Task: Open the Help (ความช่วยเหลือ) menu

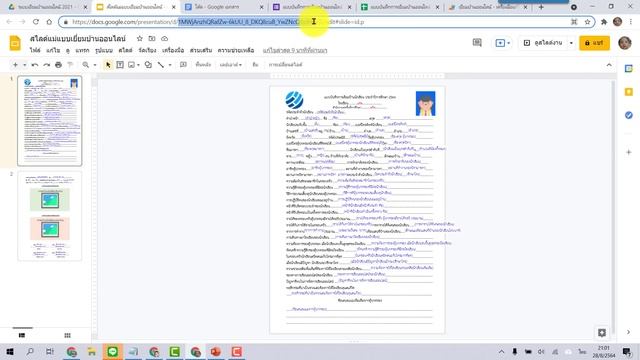Action: click(x=236, y=50)
